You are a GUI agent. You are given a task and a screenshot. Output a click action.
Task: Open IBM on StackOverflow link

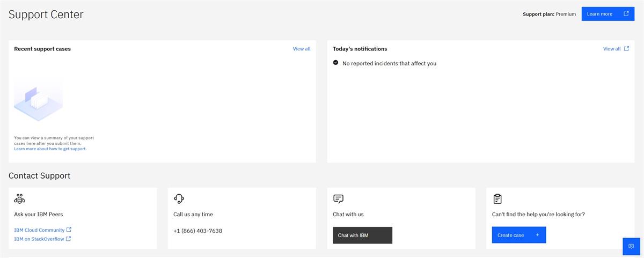point(39,239)
